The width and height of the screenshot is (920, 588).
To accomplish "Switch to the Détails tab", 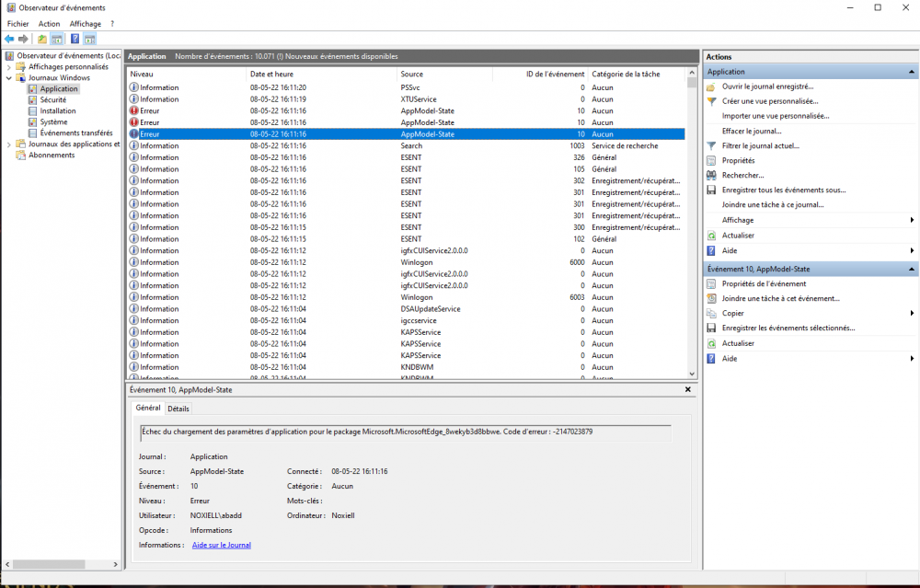I will (x=178, y=409).
